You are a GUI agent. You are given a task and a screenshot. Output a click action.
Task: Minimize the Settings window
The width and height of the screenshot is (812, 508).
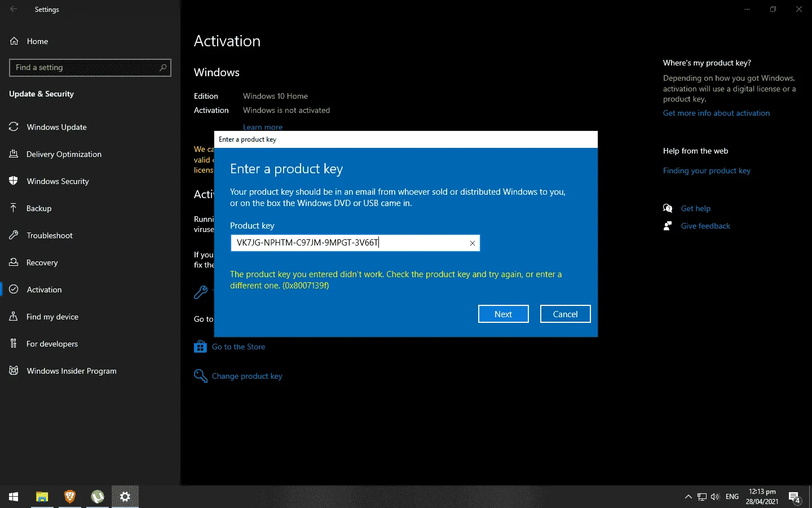tap(747, 9)
